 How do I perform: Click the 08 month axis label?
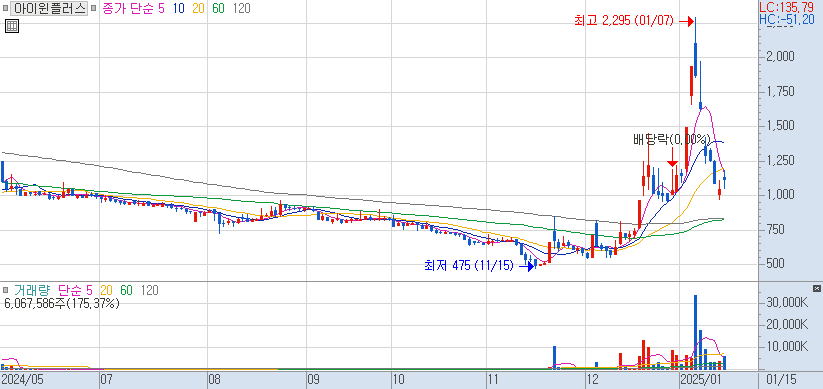pos(215,379)
